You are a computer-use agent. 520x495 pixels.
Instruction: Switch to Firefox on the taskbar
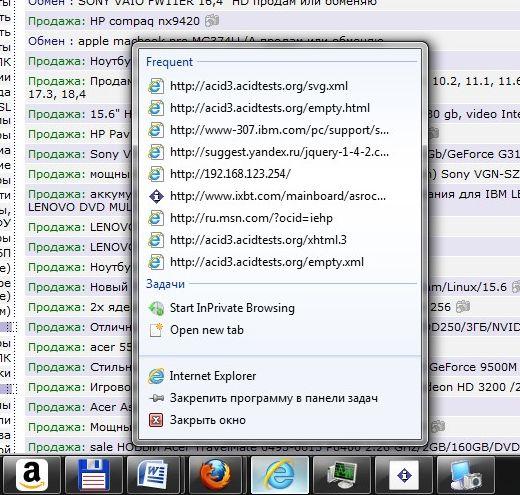216,475
